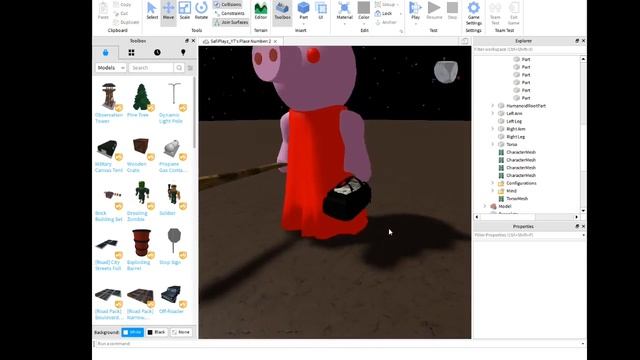Expand Torso node in Explorer
Image resolution: width=640 pixels, height=360 pixels.
click(493, 144)
